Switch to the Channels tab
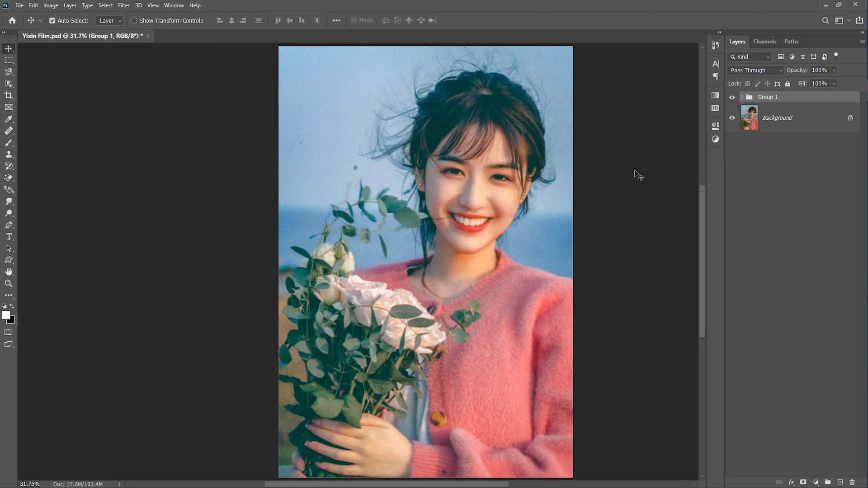Viewport: 868px width, 488px height. pos(764,41)
